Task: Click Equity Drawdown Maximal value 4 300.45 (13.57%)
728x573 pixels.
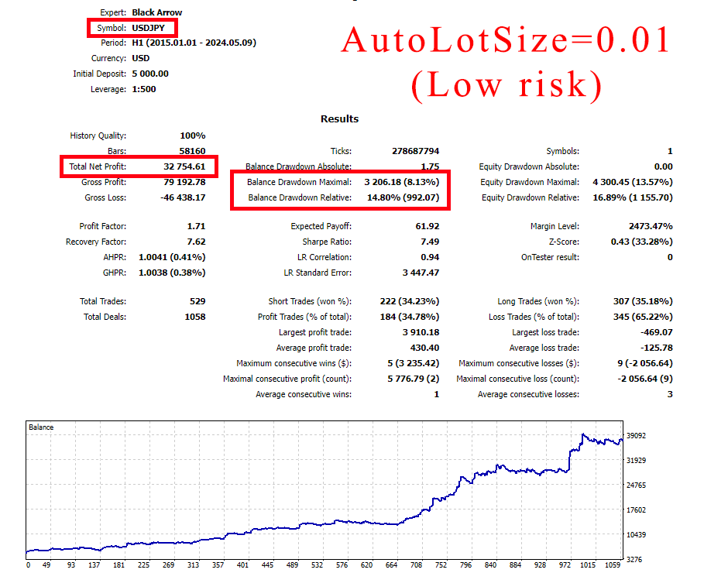Action: [633, 182]
